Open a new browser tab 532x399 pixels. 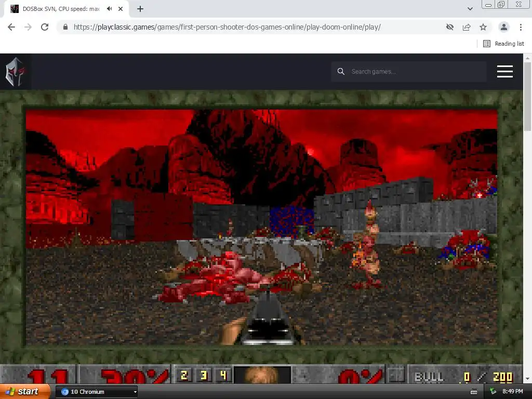(140, 9)
